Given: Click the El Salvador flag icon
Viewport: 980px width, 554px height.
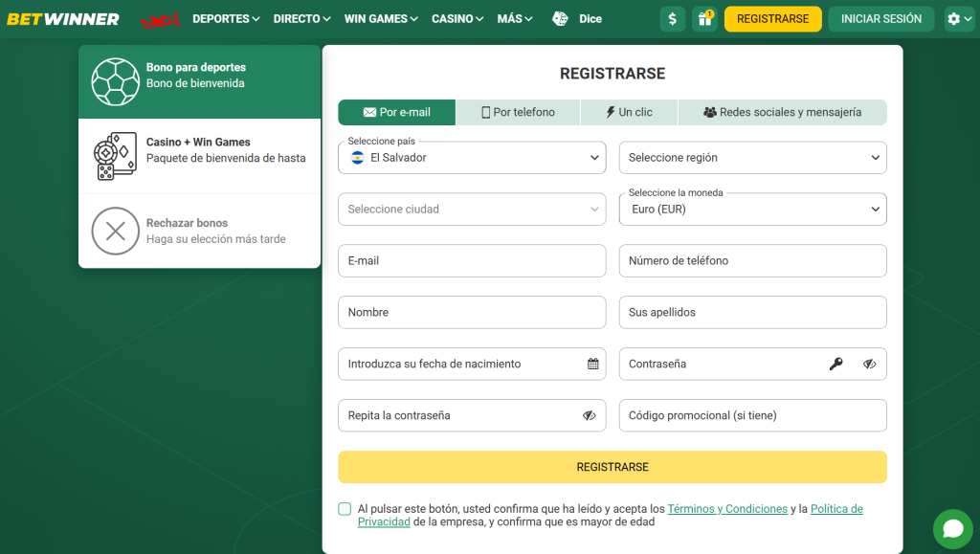Looking at the screenshot, I should pyautogui.click(x=358, y=158).
